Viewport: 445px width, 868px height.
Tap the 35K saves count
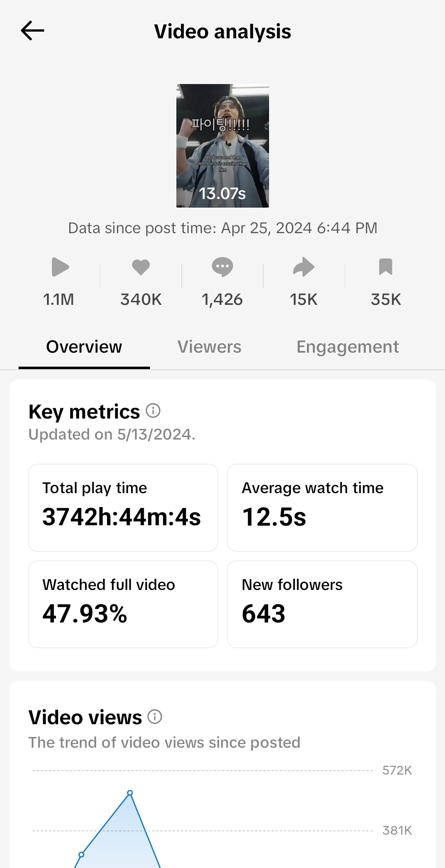point(386,299)
